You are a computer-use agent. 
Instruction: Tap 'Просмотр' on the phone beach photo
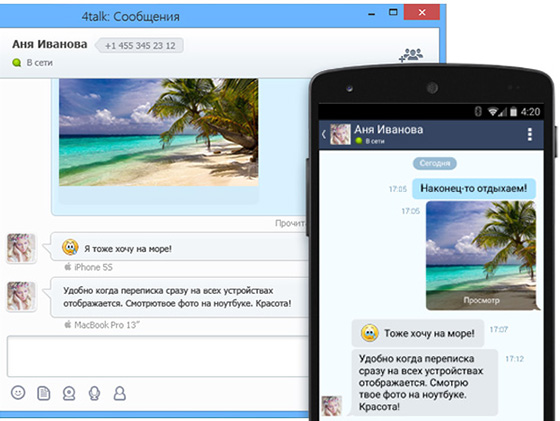tap(481, 300)
